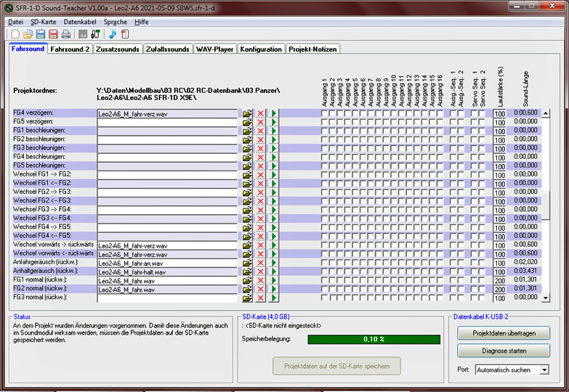Browse a file for FG4 verzögern row
The image size is (569, 392).
(247, 113)
